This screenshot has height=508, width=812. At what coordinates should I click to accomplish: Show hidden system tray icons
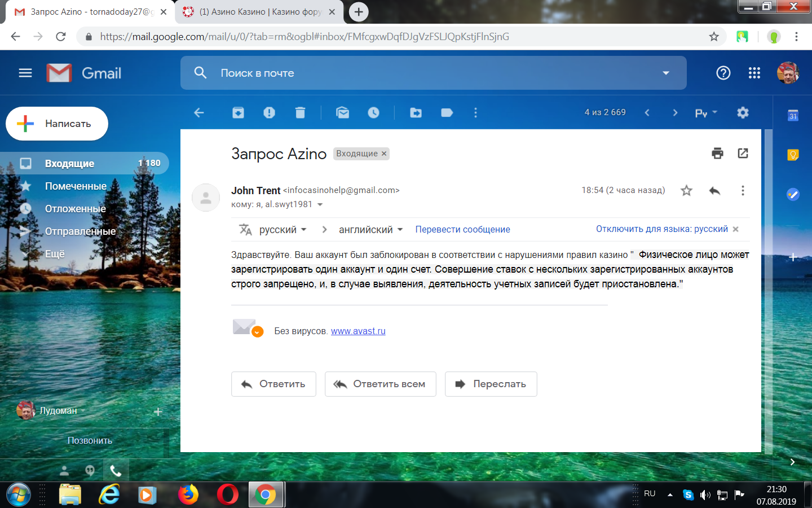(x=670, y=495)
